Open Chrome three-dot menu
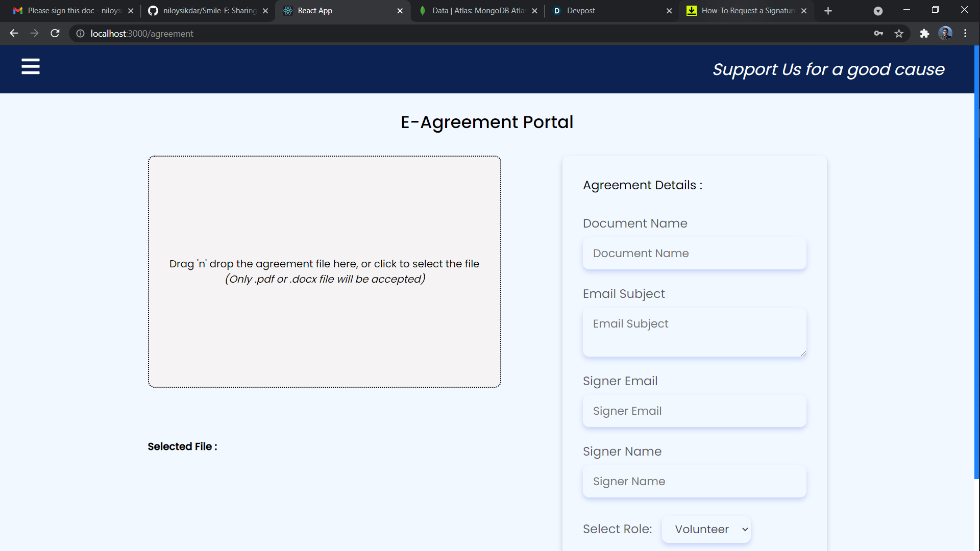Viewport: 980px width, 551px height. point(965,34)
